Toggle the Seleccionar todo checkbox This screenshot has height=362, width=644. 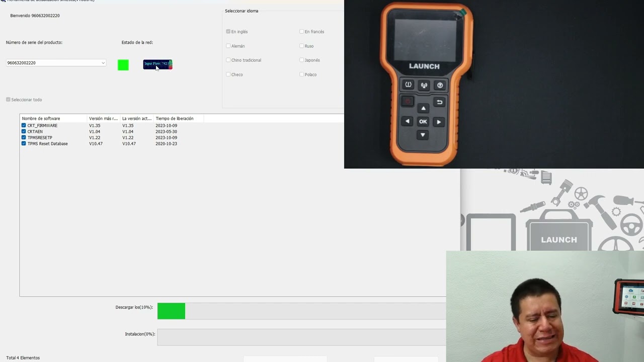point(8,100)
